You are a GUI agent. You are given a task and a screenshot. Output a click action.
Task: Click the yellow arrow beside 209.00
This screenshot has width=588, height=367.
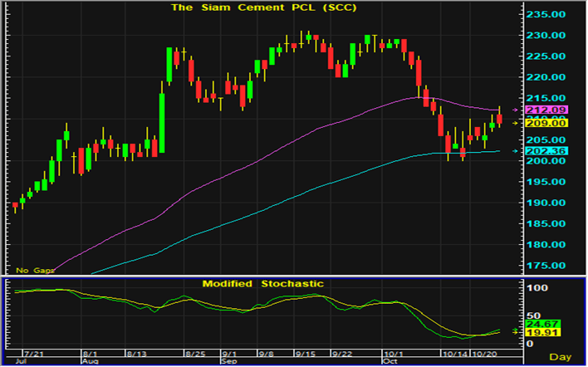click(x=517, y=123)
